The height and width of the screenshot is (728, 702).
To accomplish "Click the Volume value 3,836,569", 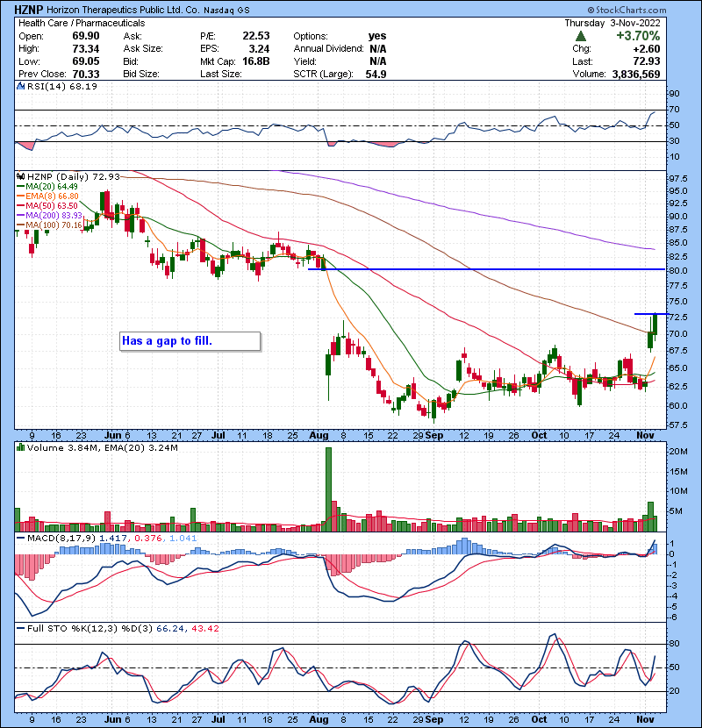I will pos(636,74).
